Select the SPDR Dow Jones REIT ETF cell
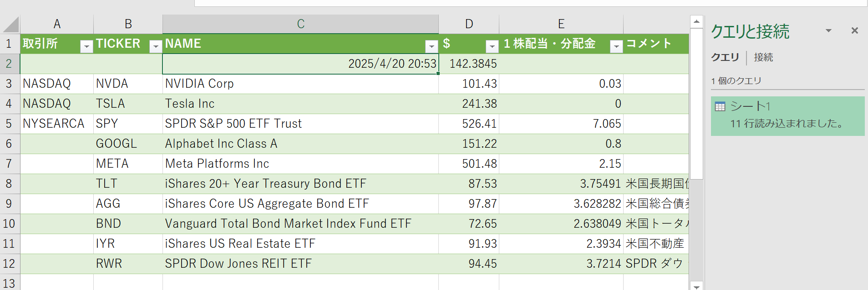Screen dimensions: 868x290 click(x=300, y=264)
